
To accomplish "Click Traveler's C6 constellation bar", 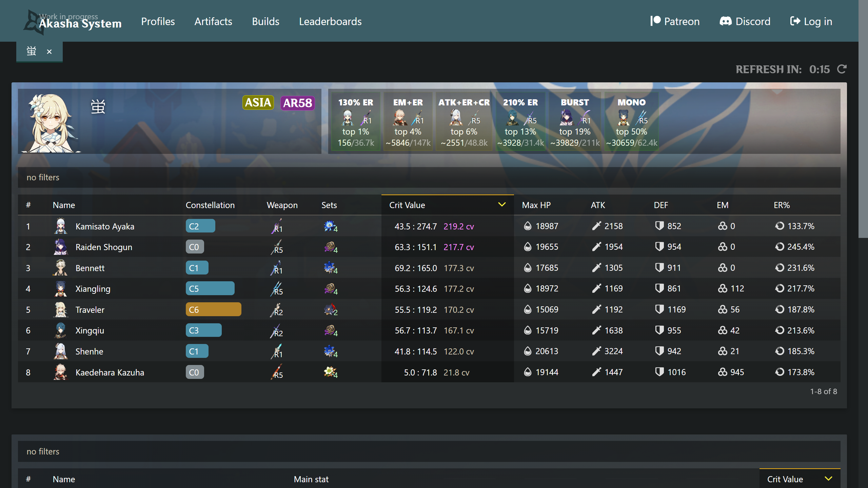I will (213, 309).
